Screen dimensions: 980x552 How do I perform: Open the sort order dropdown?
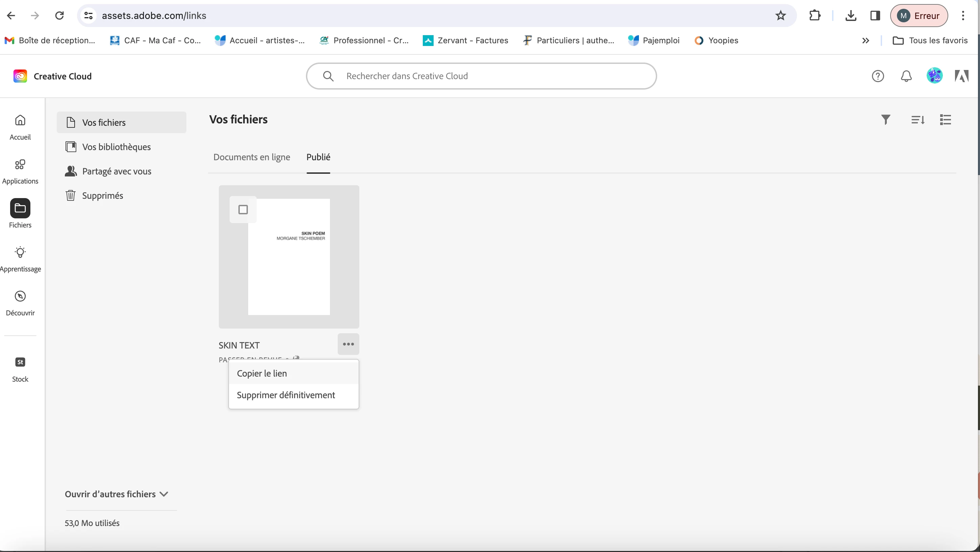918,120
